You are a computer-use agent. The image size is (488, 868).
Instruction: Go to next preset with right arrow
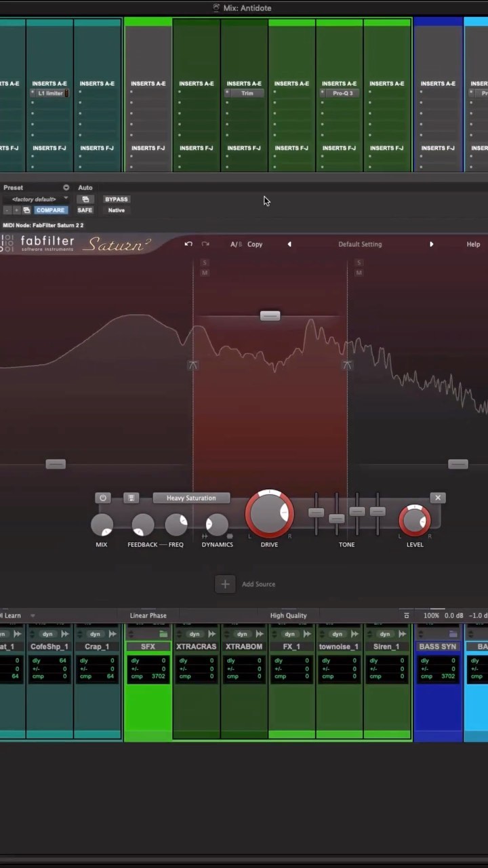(431, 244)
